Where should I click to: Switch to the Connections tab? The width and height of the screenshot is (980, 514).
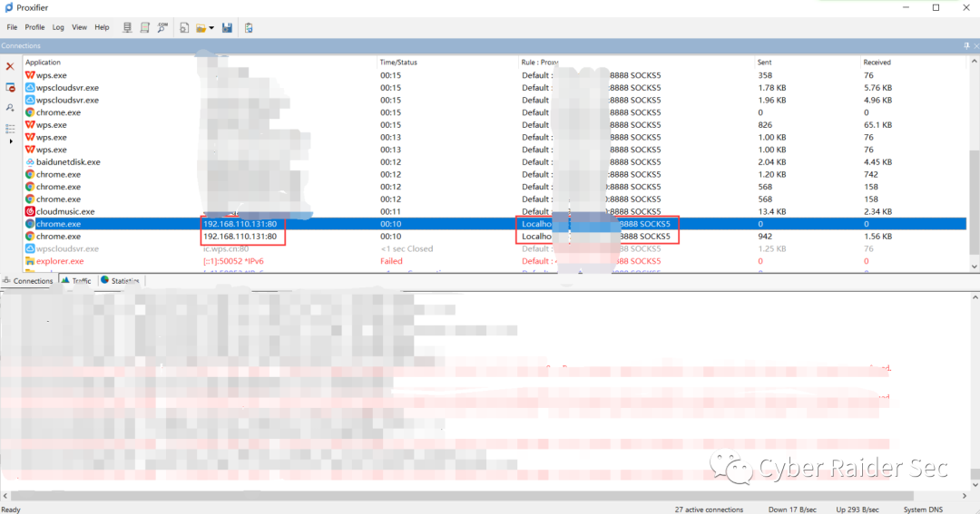(28, 281)
